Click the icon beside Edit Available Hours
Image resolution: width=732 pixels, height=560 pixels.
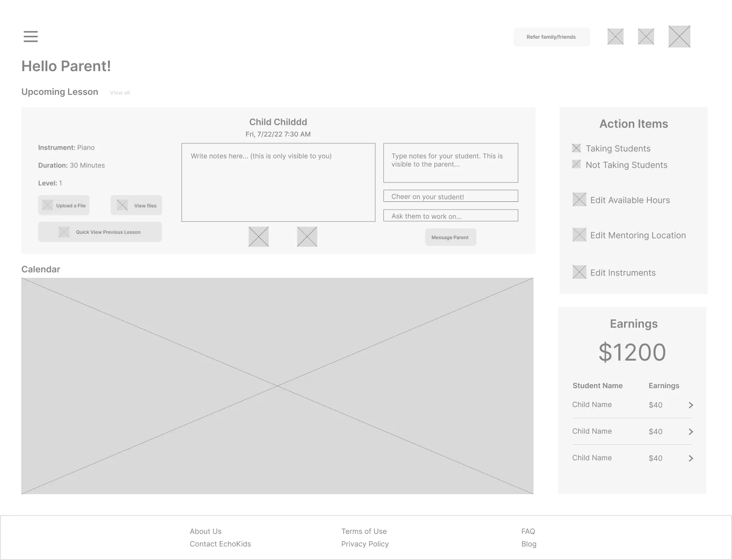coord(579,199)
